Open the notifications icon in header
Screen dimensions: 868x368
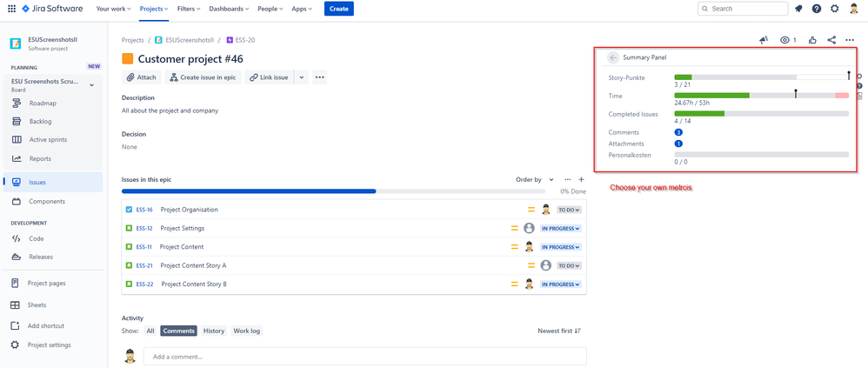click(x=798, y=9)
